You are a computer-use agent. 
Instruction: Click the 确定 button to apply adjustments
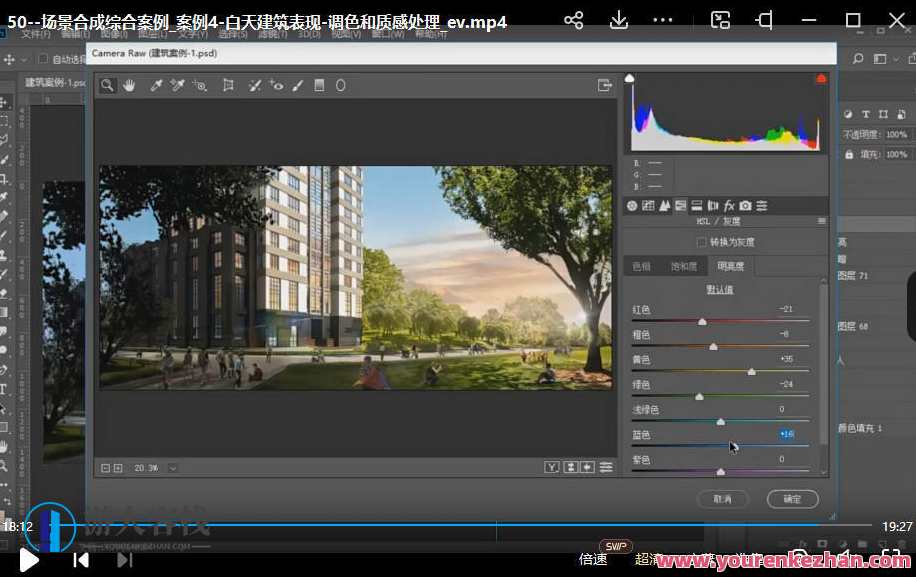[793, 498]
